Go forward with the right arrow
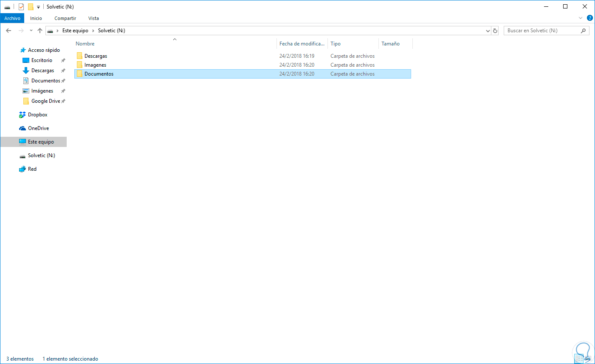The height and width of the screenshot is (364, 595). tap(21, 31)
